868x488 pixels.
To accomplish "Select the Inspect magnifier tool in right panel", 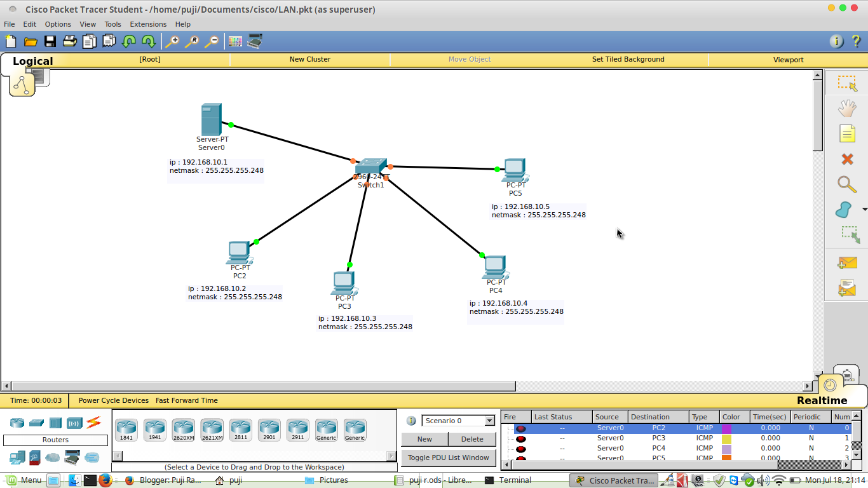I will [x=846, y=184].
